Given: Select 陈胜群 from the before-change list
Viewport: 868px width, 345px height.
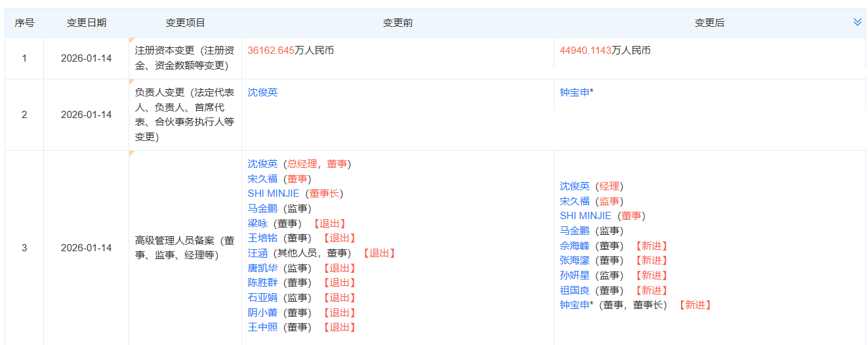Looking at the screenshot, I should click(262, 283).
